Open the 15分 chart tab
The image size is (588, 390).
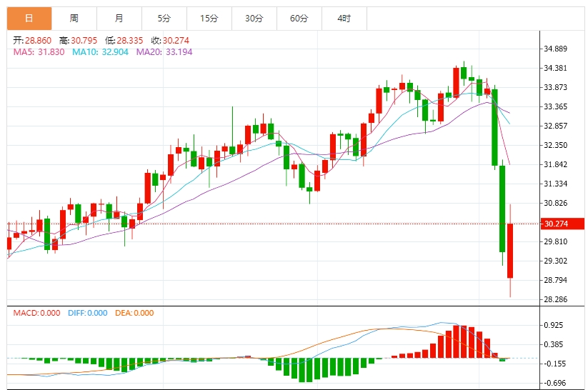point(209,19)
